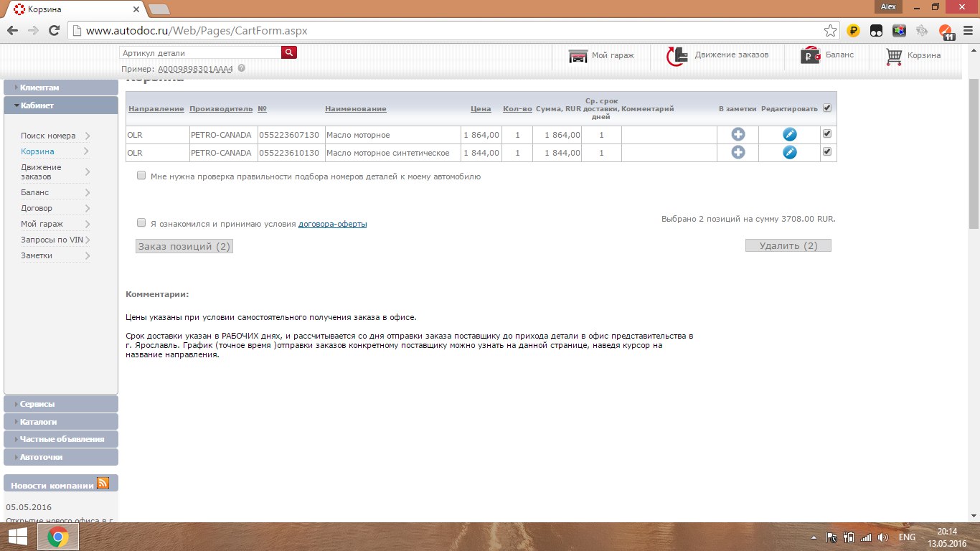The height and width of the screenshot is (551, 980).
Task: Click the battery power tray icon
Action: point(849,537)
